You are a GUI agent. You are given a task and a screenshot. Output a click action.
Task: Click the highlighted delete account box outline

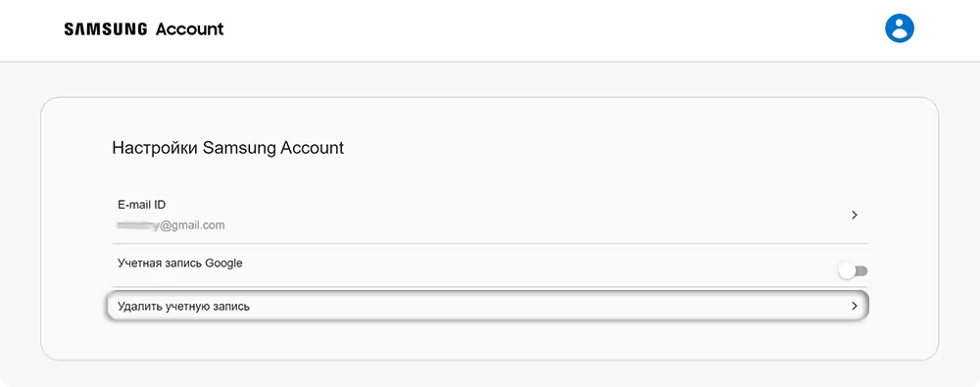(x=487, y=306)
